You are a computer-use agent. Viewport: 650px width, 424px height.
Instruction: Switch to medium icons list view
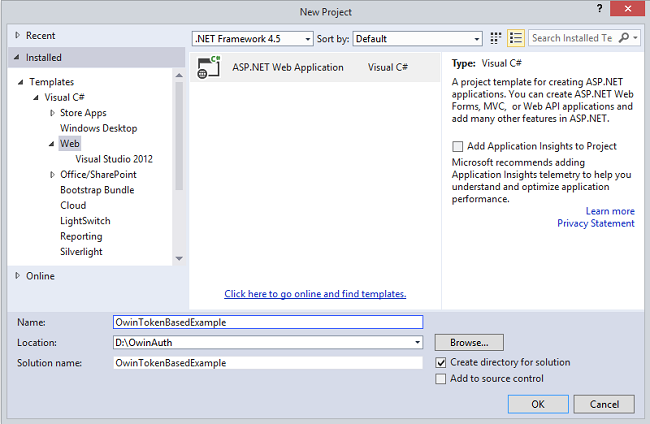tap(516, 38)
